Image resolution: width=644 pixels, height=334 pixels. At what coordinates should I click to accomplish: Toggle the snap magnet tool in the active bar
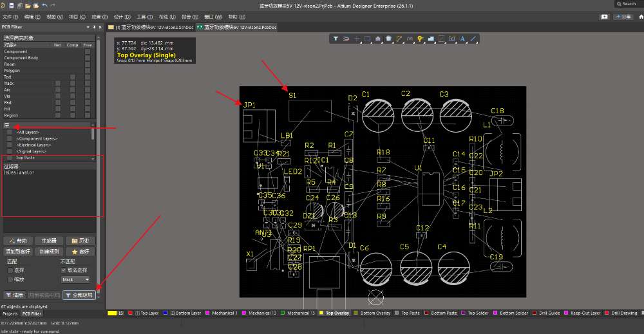pos(346,39)
